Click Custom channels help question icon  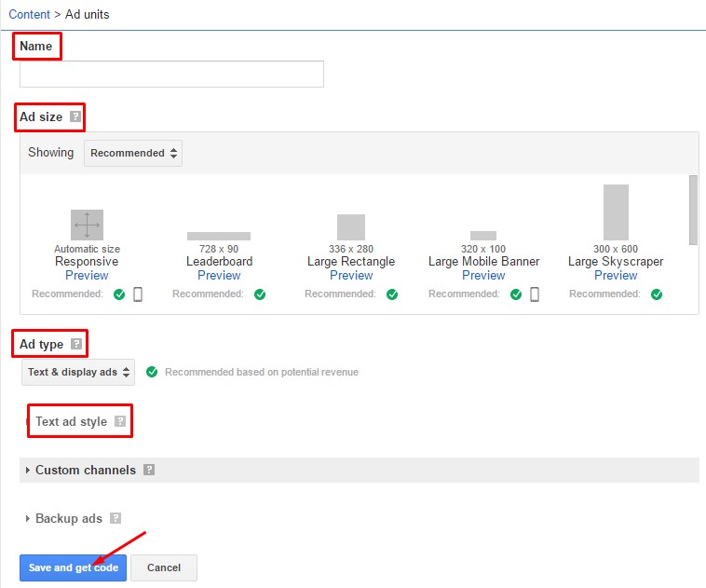click(149, 470)
